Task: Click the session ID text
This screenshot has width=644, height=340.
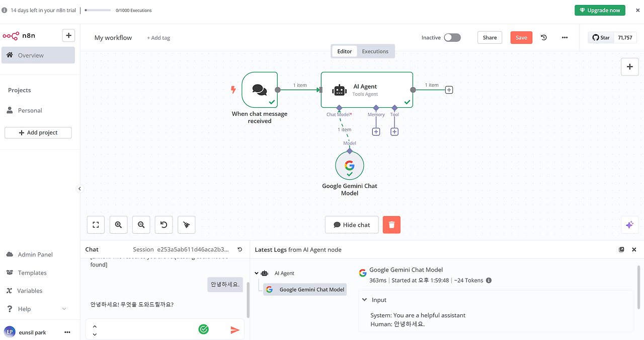Action: (193, 249)
